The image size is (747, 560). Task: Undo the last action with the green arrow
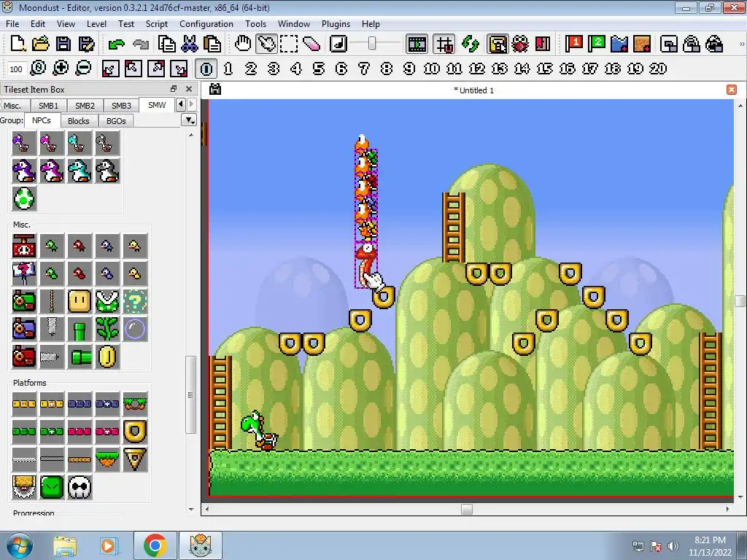pos(116,44)
